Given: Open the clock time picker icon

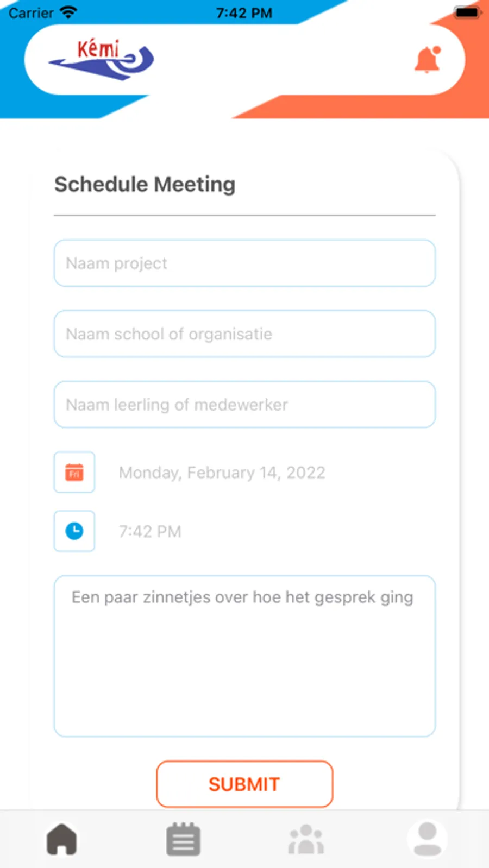Looking at the screenshot, I should click(x=74, y=531).
